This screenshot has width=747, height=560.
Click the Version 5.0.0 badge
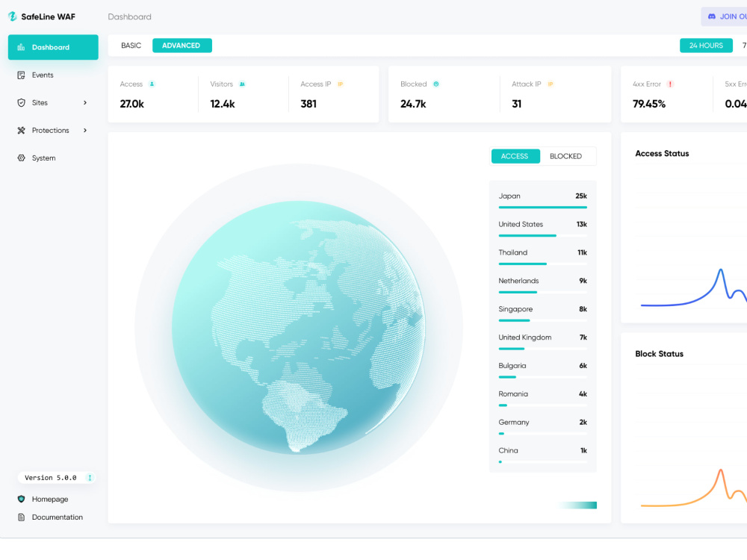pyautogui.click(x=57, y=478)
